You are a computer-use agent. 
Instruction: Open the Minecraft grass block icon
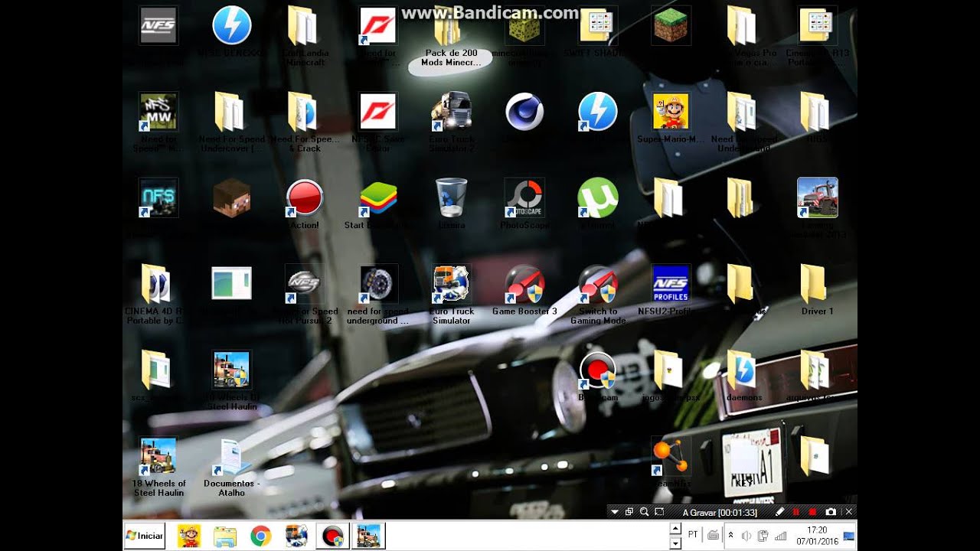tap(671, 26)
